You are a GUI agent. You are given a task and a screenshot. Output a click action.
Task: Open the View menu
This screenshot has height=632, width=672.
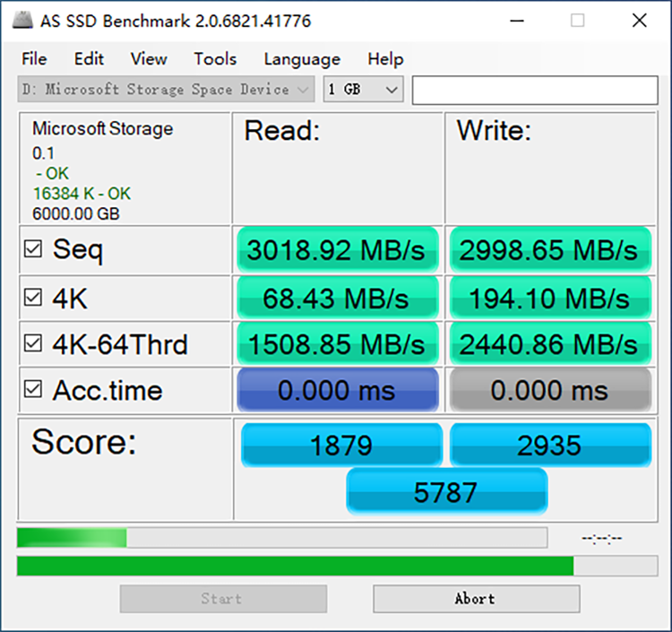pyautogui.click(x=149, y=59)
